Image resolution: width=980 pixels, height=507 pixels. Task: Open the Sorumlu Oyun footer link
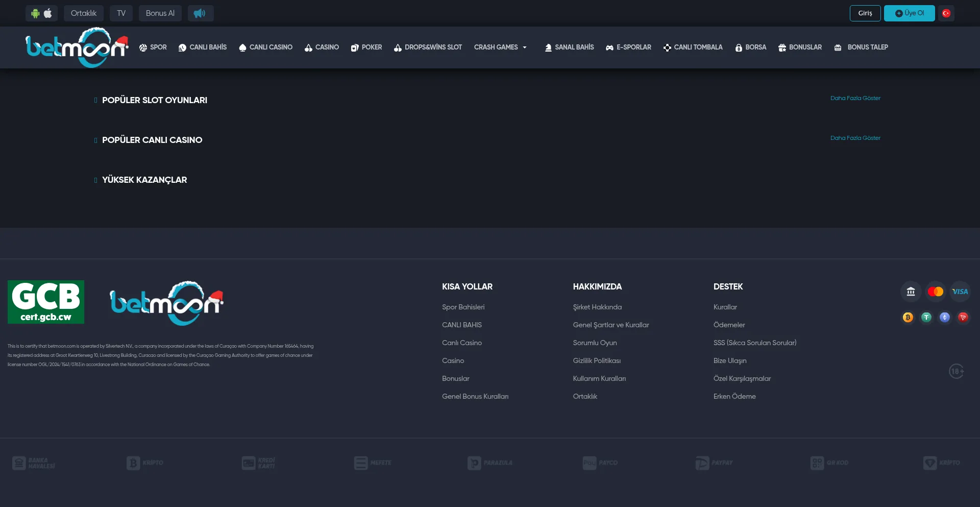(x=595, y=343)
